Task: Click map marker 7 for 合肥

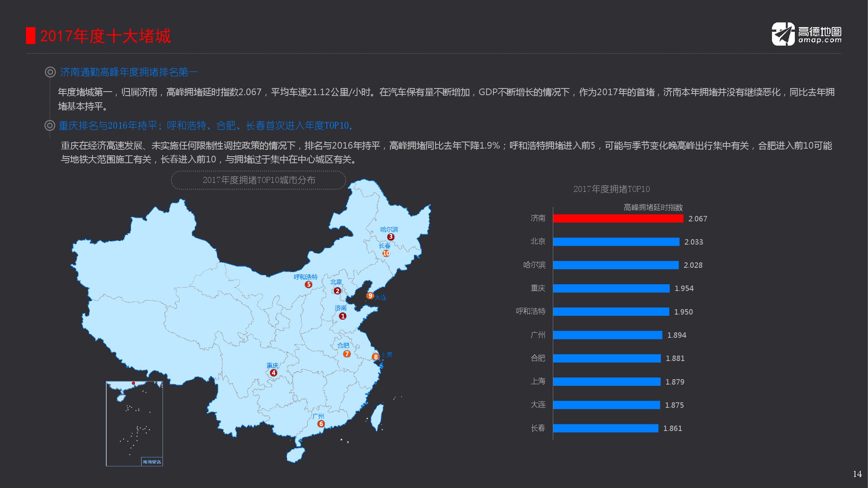Action: [x=347, y=354]
